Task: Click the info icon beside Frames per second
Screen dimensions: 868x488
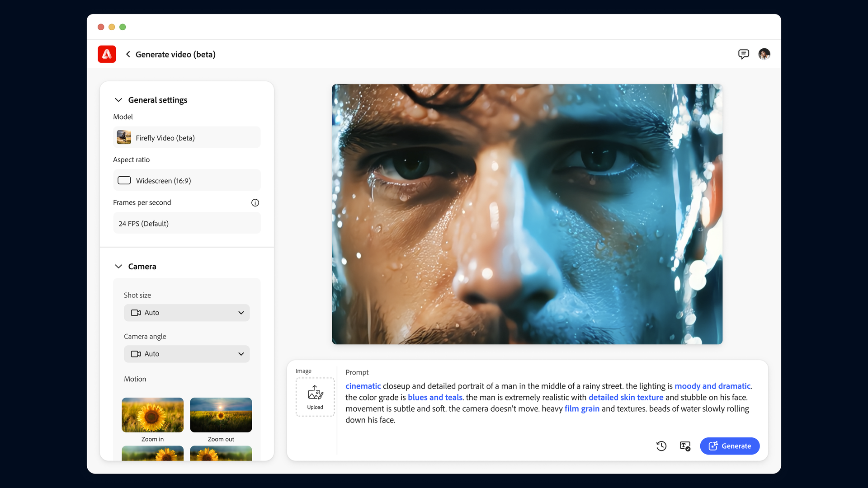Action: 255,202
